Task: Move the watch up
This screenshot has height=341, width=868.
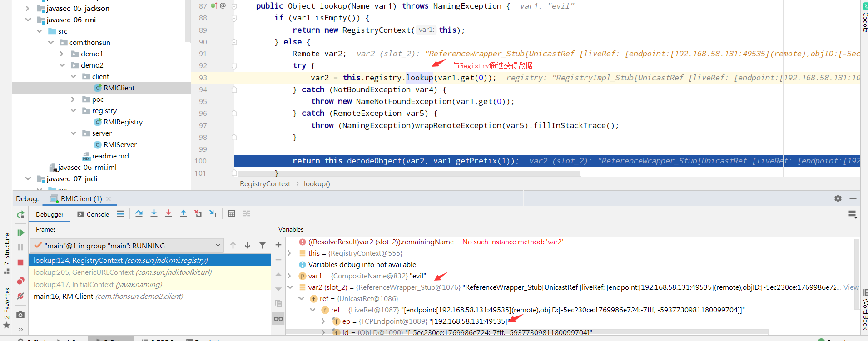Action: click(278, 275)
